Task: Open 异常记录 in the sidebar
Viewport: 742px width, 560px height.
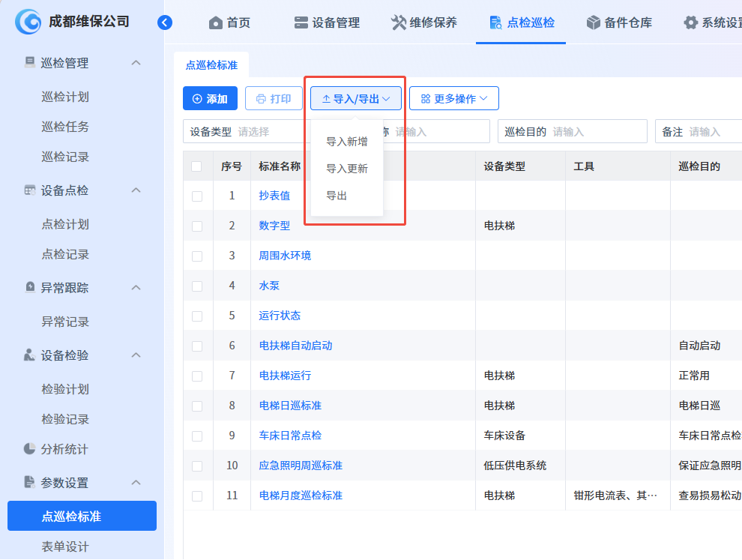Action: tap(64, 322)
